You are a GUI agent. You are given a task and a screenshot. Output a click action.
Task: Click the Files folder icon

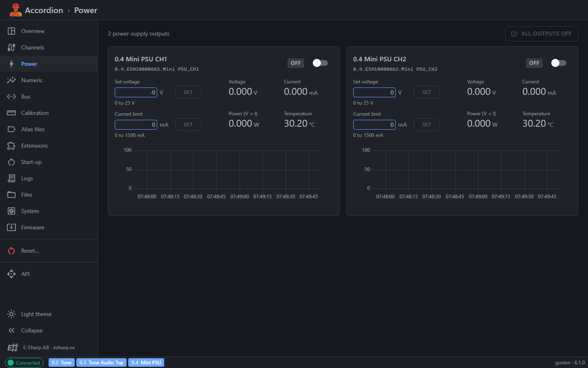[11, 195]
